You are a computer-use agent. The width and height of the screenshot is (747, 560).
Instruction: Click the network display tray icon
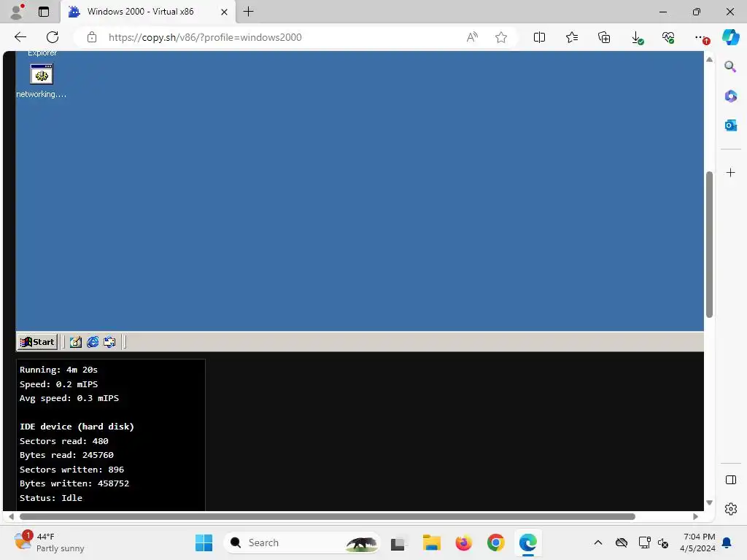pyautogui.click(x=644, y=542)
